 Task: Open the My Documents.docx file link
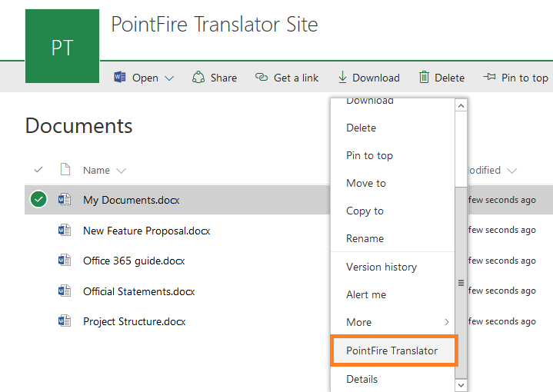pyautogui.click(x=132, y=200)
